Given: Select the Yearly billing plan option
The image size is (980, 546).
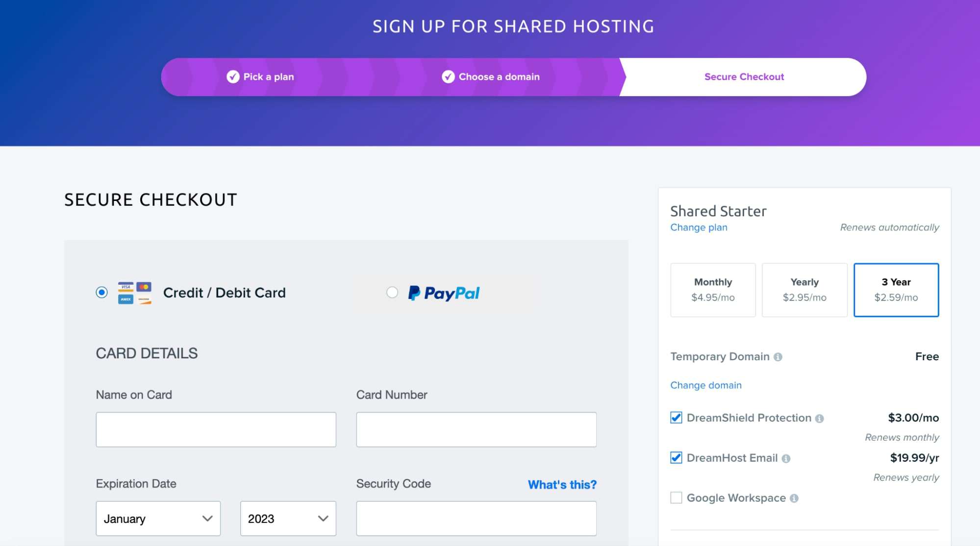Looking at the screenshot, I should point(804,290).
